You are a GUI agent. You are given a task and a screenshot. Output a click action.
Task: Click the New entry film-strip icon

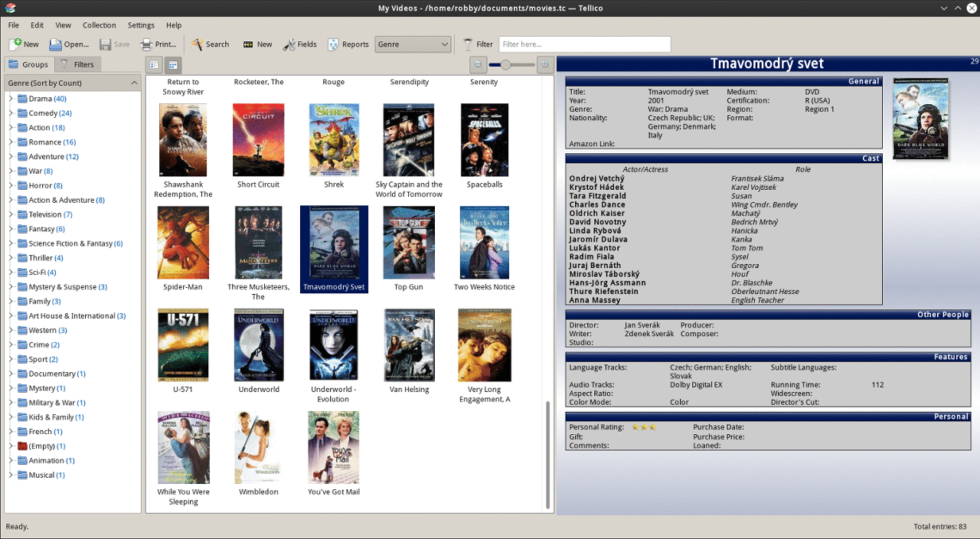248,44
